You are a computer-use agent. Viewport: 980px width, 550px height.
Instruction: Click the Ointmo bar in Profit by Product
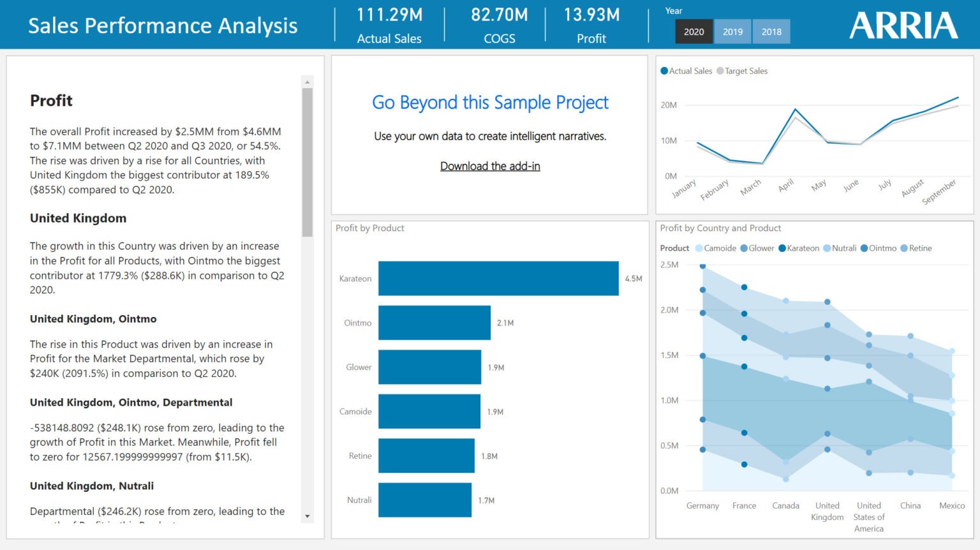coord(434,323)
